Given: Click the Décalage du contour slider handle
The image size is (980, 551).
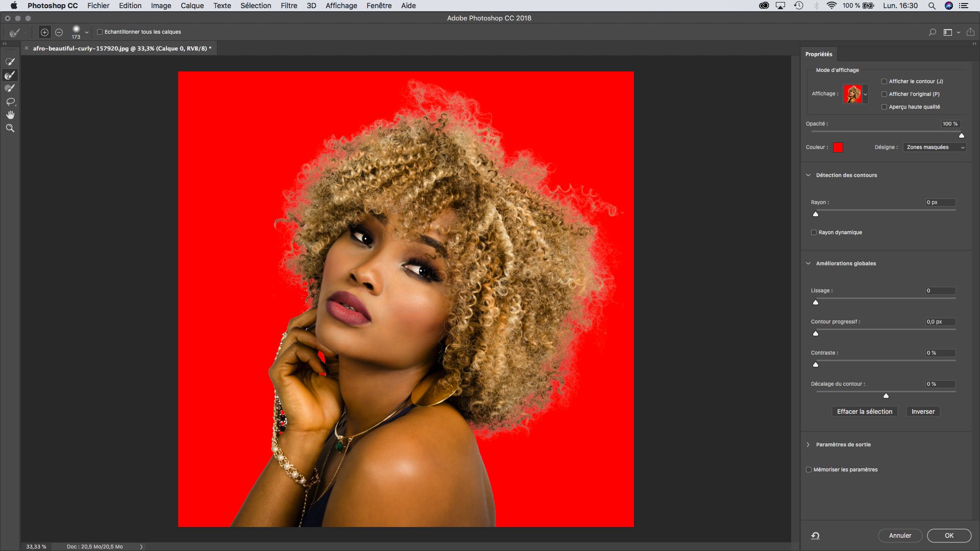Looking at the screenshot, I should (886, 396).
